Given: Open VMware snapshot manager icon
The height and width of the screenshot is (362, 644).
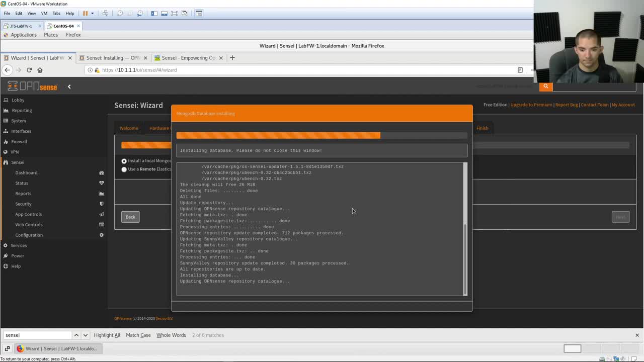Looking at the screenshot, I should (x=140, y=13).
